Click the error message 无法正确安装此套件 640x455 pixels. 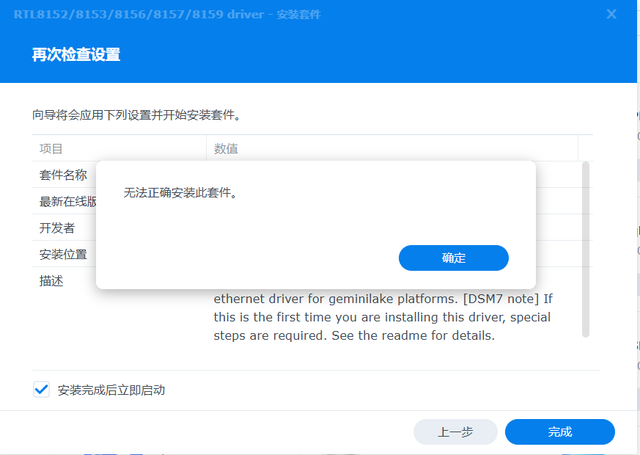180,193
